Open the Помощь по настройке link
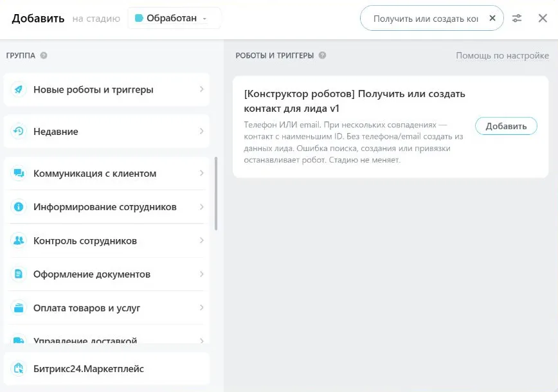 [x=502, y=55]
